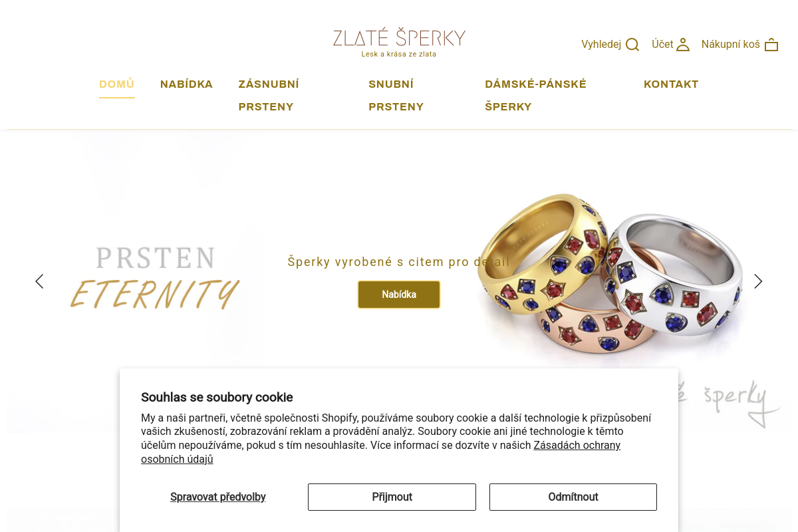The height and width of the screenshot is (532, 798).
Task: Open the NABÍDKA menu item
Action: tap(186, 84)
